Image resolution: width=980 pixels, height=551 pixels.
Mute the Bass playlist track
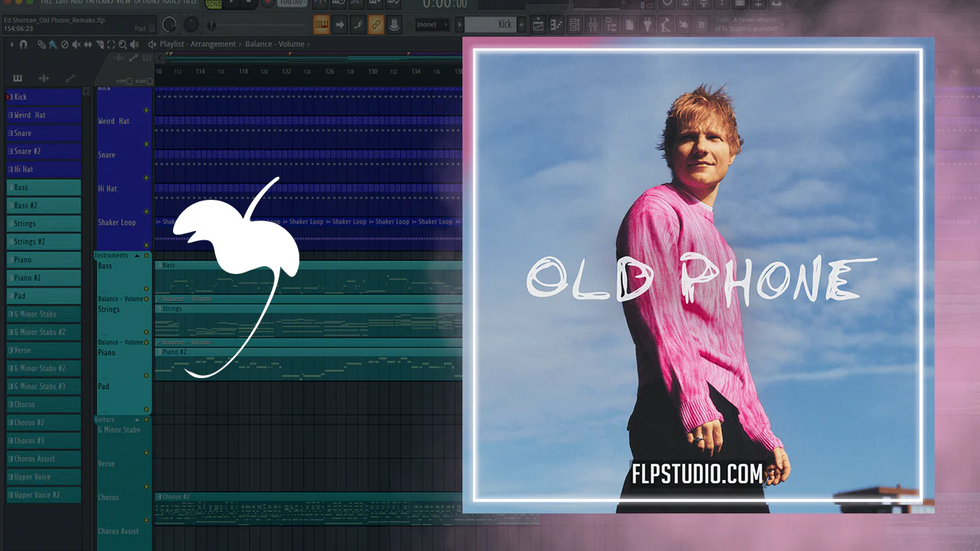click(x=146, y=289)
